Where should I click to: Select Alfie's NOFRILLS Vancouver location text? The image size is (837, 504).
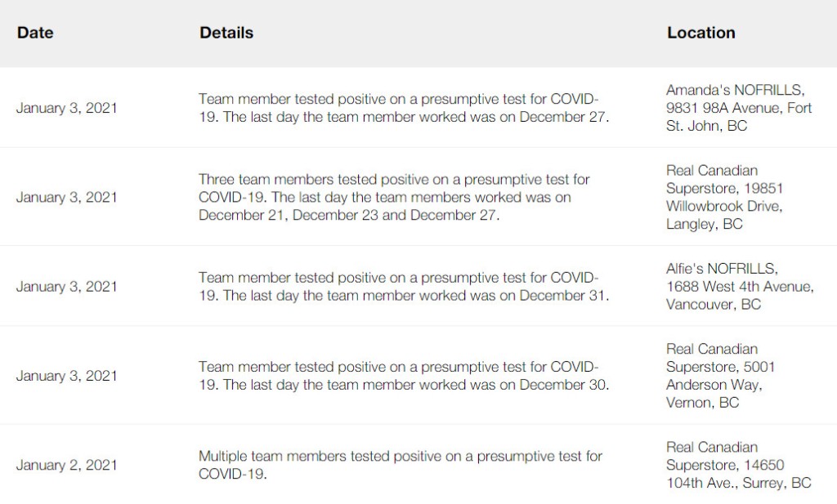pos(740,287)
